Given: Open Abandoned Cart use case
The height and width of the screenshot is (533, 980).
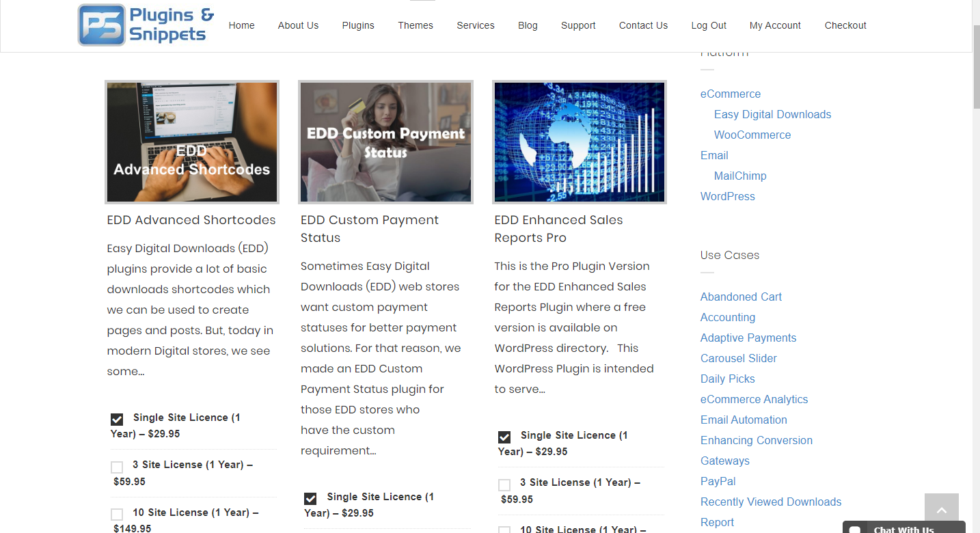Looking at the screenshot, I should [741, 297].
